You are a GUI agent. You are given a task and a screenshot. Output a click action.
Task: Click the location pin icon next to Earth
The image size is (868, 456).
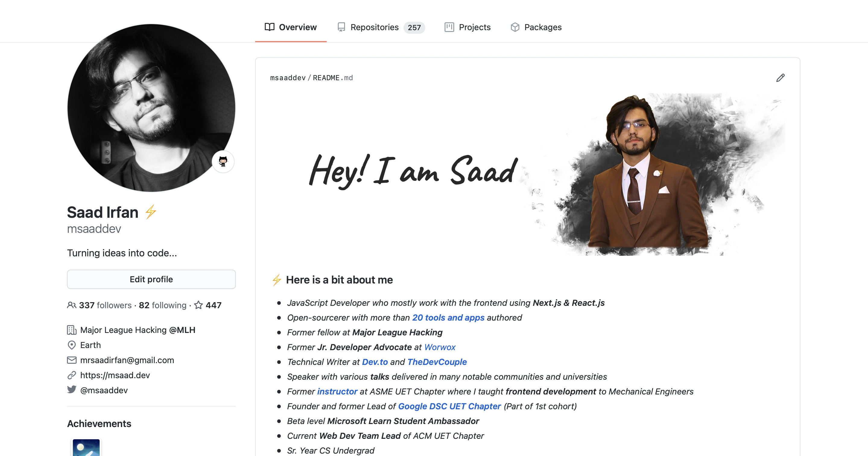click(71, 345)
